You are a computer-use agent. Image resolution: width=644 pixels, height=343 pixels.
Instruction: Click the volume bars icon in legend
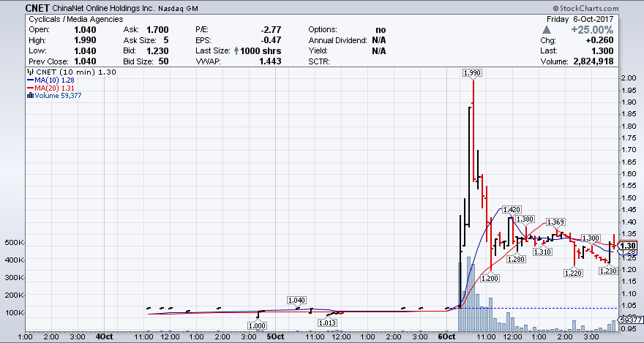click(x=29, y=94)
